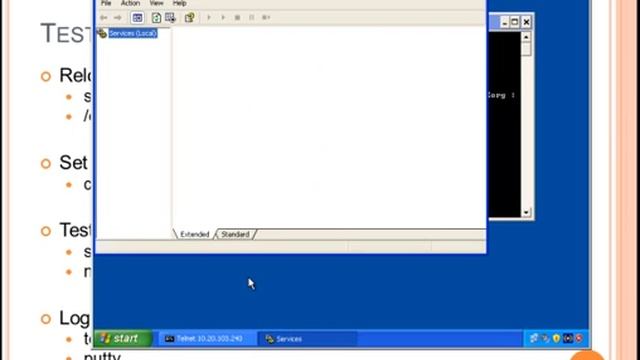Close the Telnet window
The image size is (640, 360).
526,22
